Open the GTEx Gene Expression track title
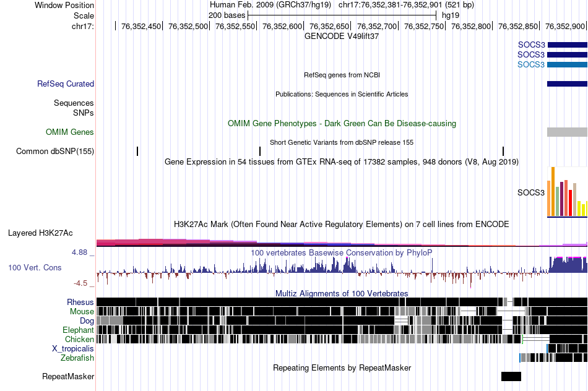Image resolution: width=588 pixels, height=391 pixels. [x=342, y=162]
